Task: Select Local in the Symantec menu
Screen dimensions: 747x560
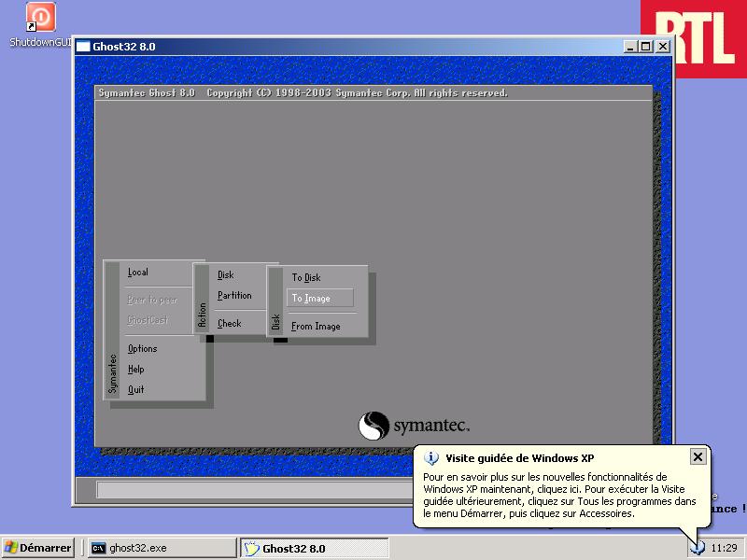Action: click(137, 273)
